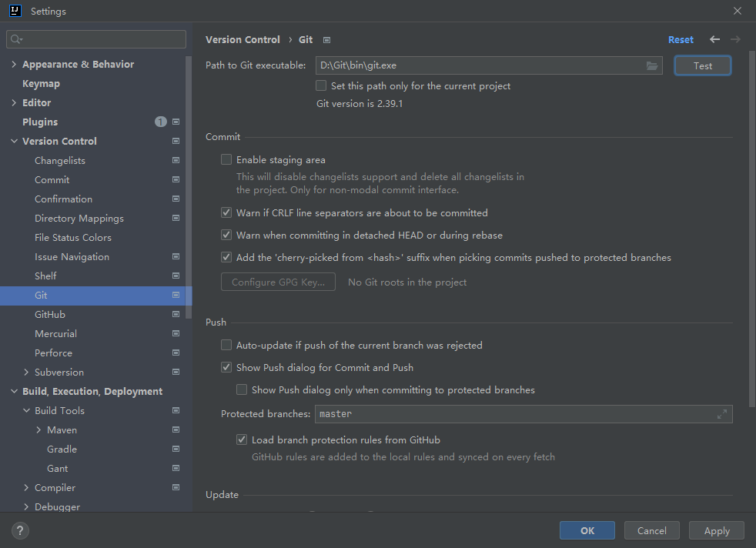Click the Protected branches field containing master
Image resolution: width=756 pixels, height=548 pixels.
click(x=524, y=414)
